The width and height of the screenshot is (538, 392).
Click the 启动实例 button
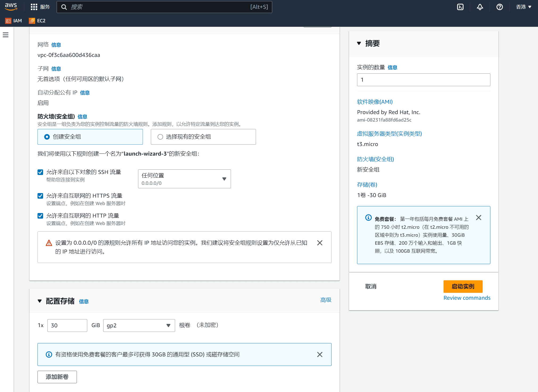(463, 286)
